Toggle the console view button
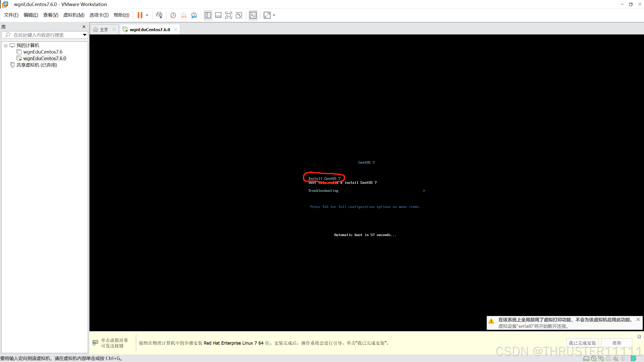The width and height of the screenshot is (644, 362). click(253, 15)
